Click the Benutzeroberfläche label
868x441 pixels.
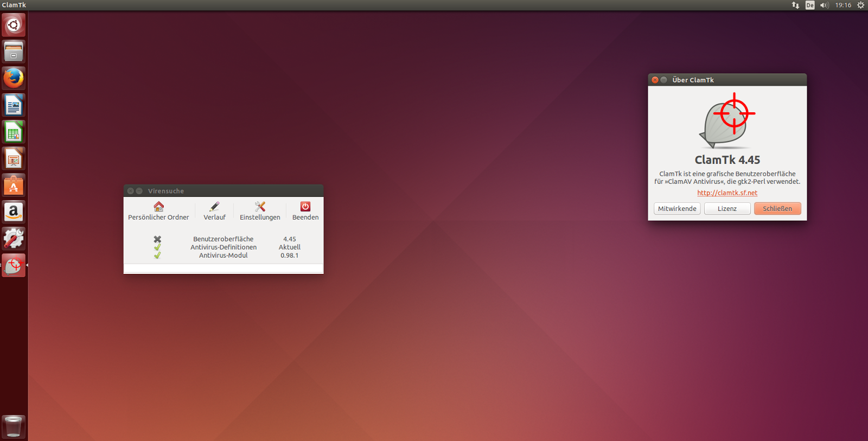(223, 239)
